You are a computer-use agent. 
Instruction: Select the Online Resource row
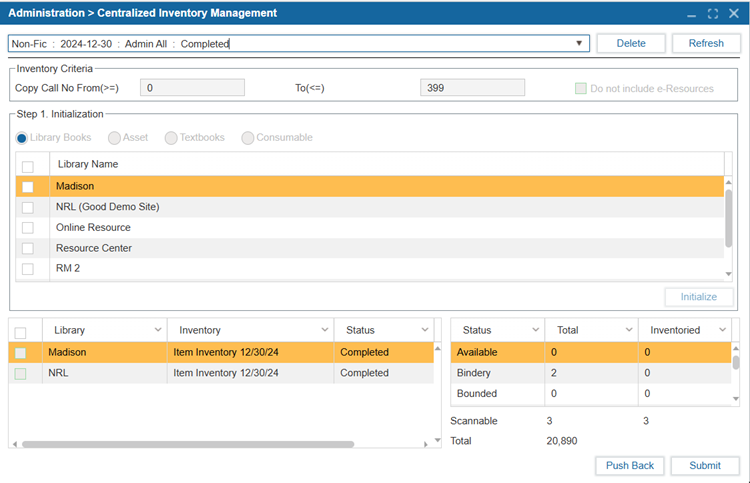click(370, 228)
